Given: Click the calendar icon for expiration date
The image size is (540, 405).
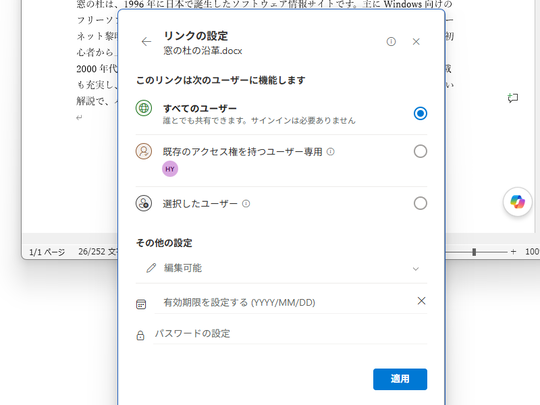Looking at the screenshot, I should 141,304.
